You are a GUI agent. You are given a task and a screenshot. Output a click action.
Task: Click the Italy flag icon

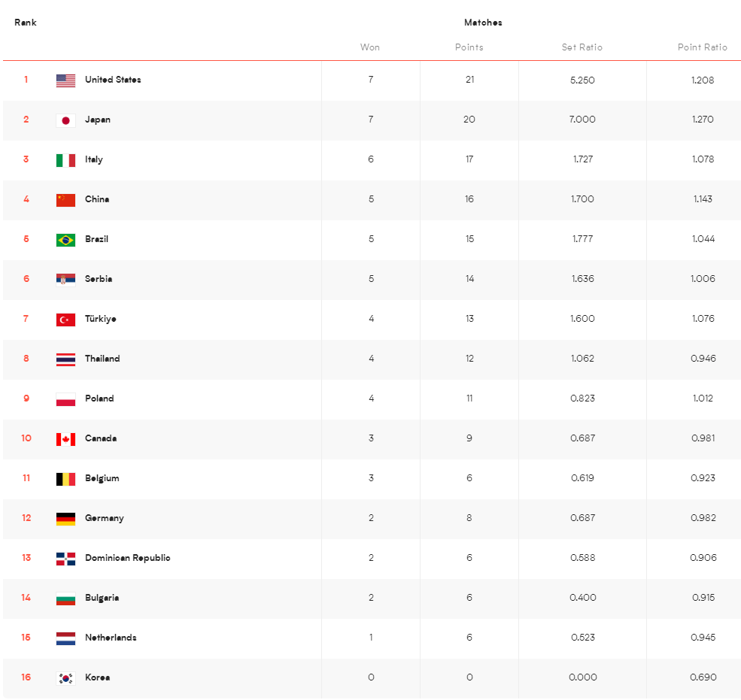pos(65,161)
